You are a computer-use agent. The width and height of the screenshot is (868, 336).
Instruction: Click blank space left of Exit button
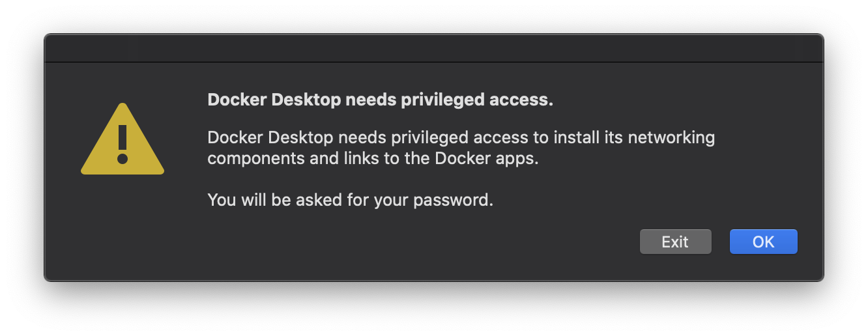456,242
